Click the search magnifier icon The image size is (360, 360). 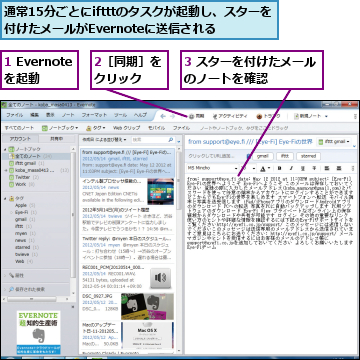pos(171,140)
